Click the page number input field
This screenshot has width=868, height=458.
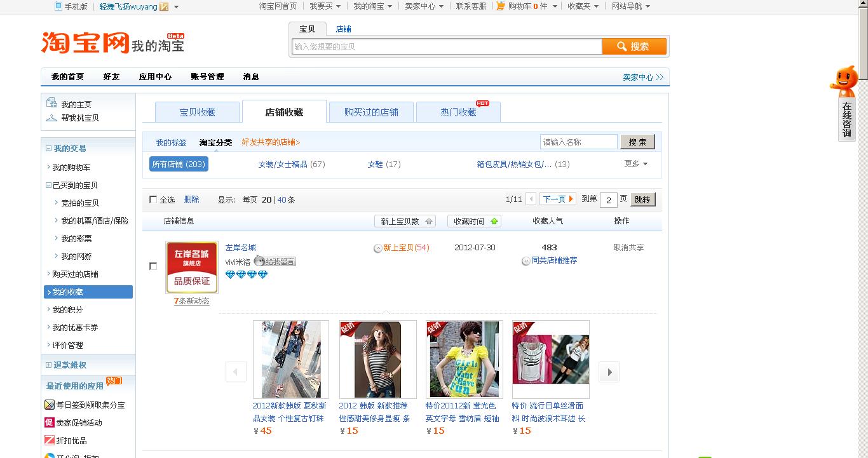click(x=609, y=200)
